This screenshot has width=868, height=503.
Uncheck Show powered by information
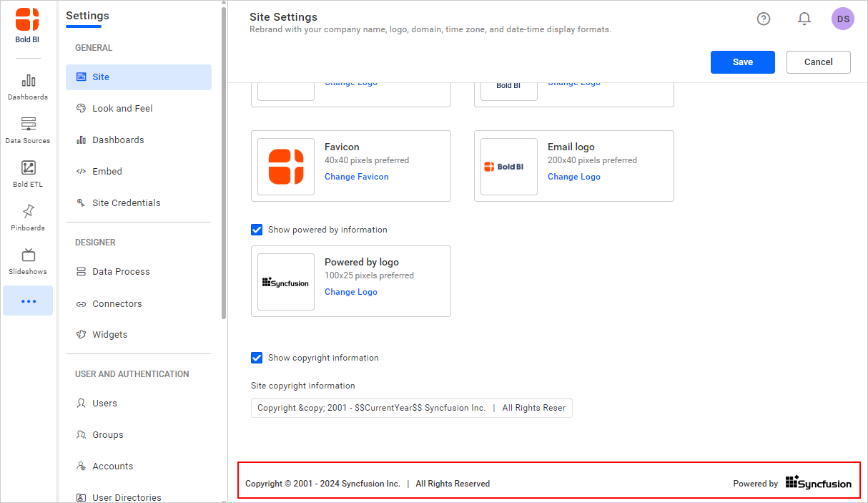point(257,230)
